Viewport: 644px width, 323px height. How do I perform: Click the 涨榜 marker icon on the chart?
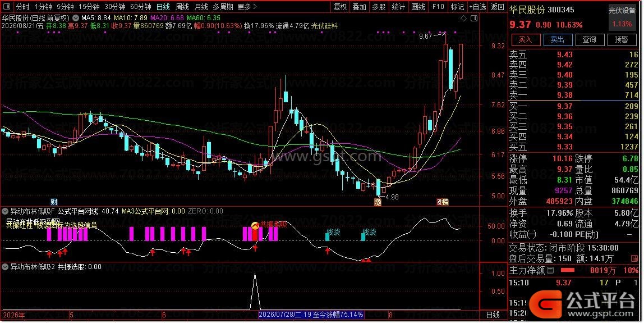point(443,202)
